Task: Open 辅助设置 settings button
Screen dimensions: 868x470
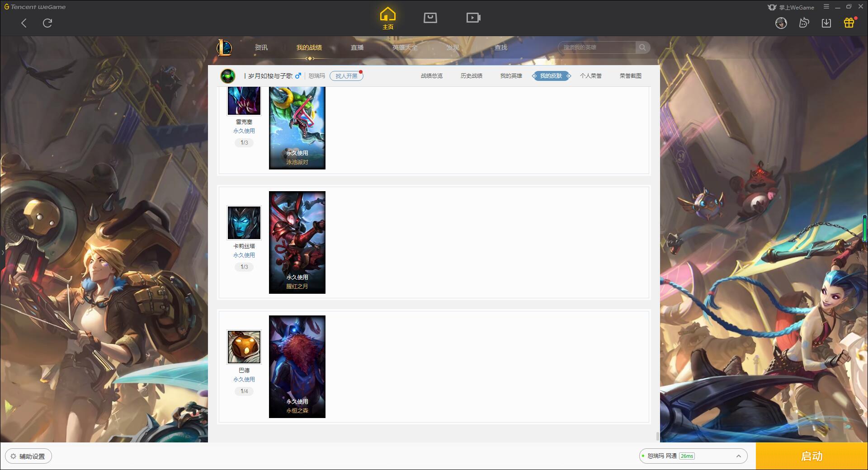Action: 28,456
